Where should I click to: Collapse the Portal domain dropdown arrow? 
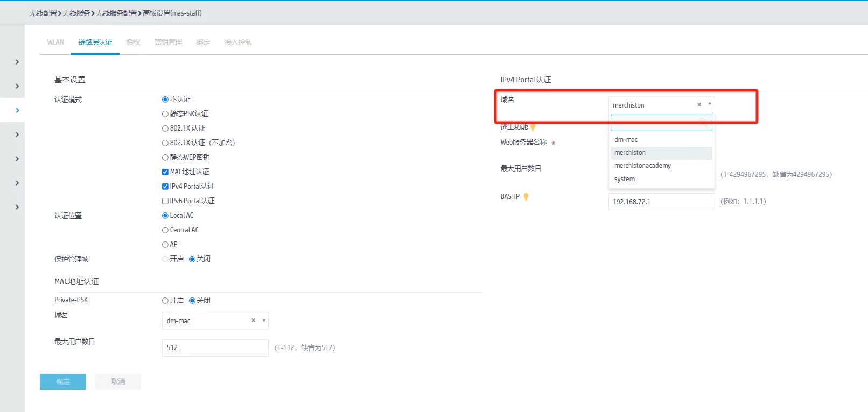(x=709, y=104)
